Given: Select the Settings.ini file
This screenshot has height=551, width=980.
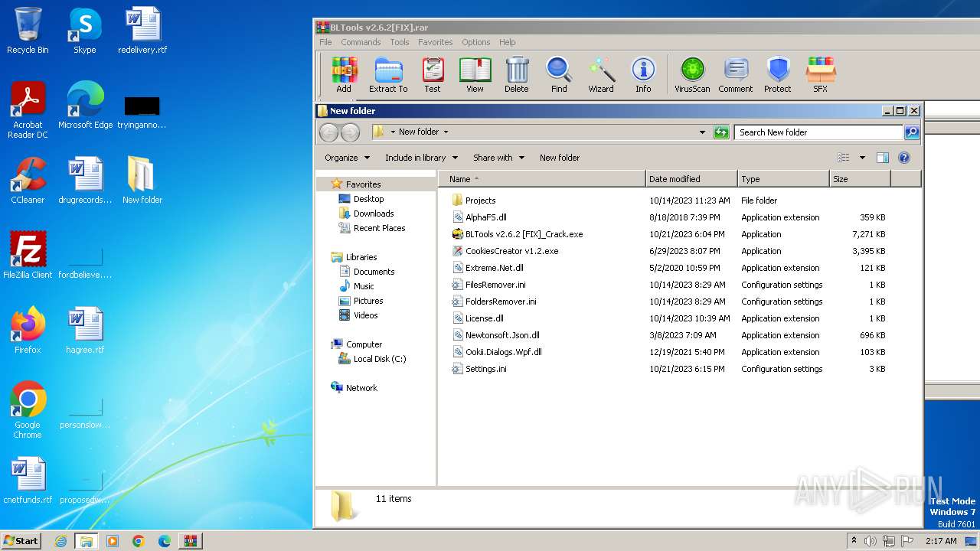Looking at the screenshot, I should (x=485, y=369).
